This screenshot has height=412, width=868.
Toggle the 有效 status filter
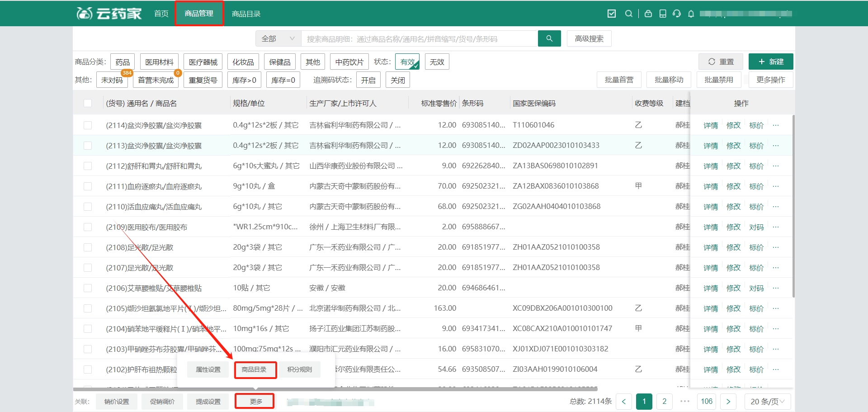[407, 62]
